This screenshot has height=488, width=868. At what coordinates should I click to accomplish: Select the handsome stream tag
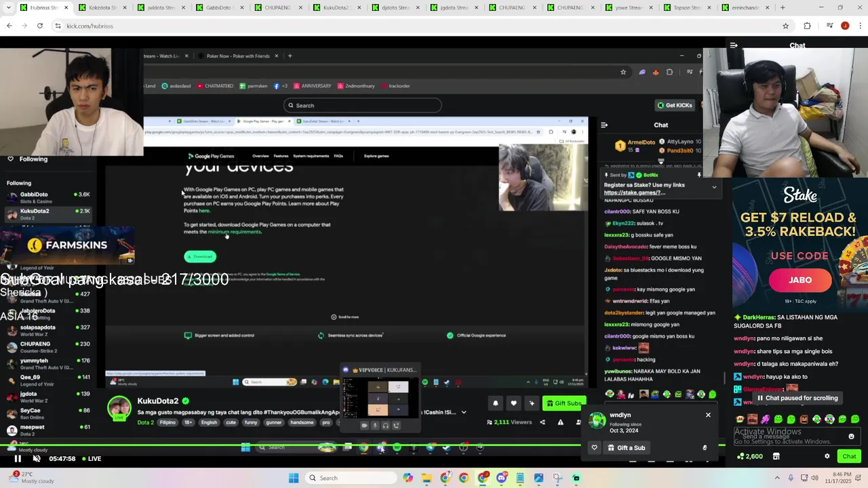point(302,422)
